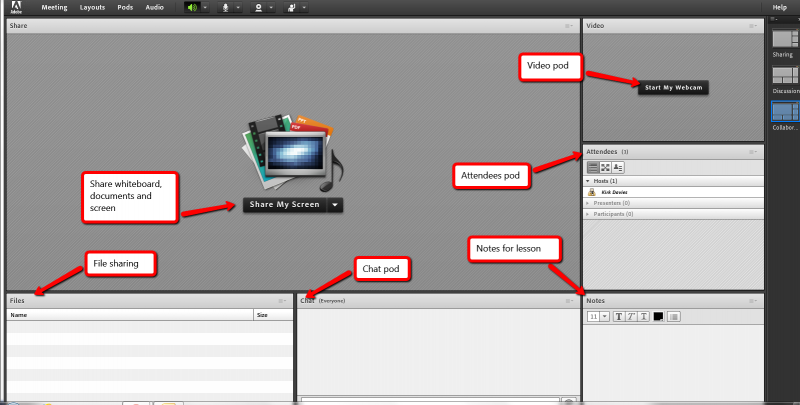
Task: Open the Pods menu
Action: (124, 7)
